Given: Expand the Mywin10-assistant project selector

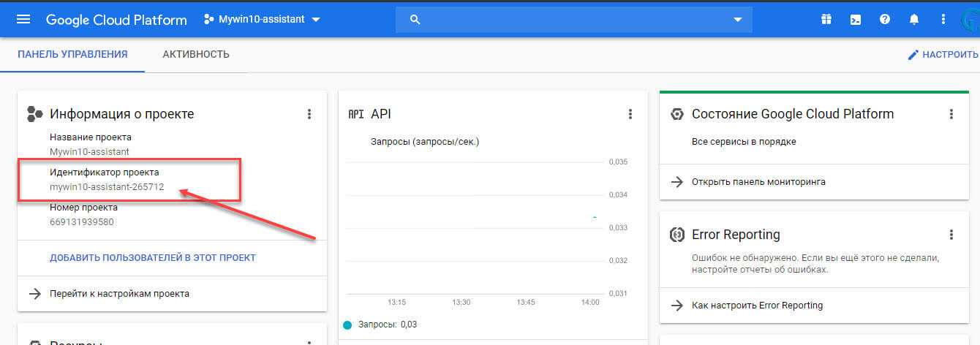Looking at the screenshot, I should 262,20.
